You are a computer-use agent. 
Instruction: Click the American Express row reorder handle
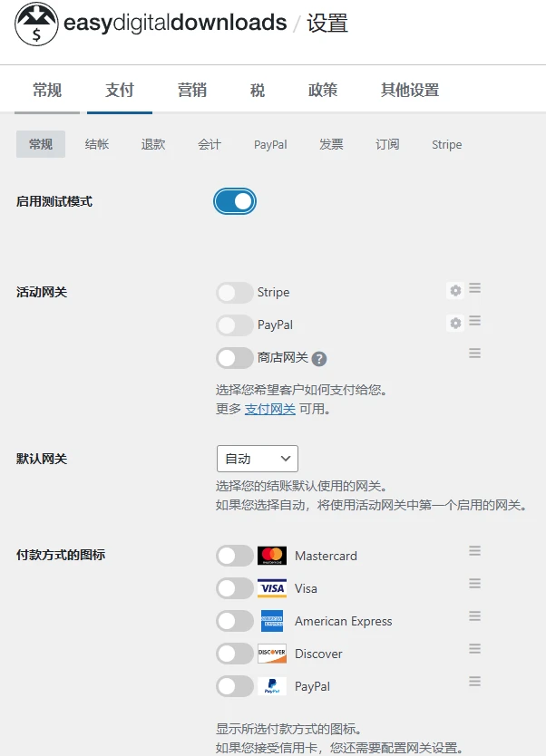point(474,616)
